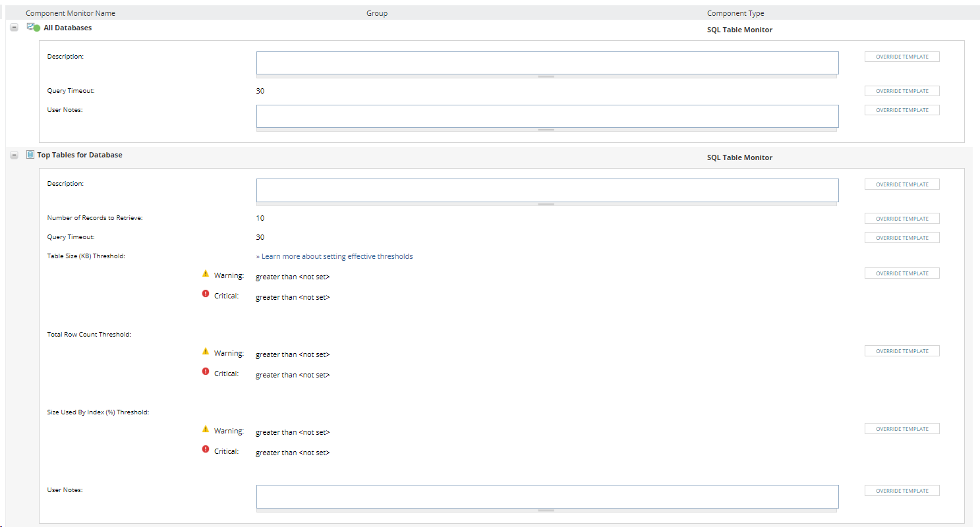The height and width of the screenshot is (527, 980).
Task: Collapse the All Databases monitor section
Action: [14, 27]
